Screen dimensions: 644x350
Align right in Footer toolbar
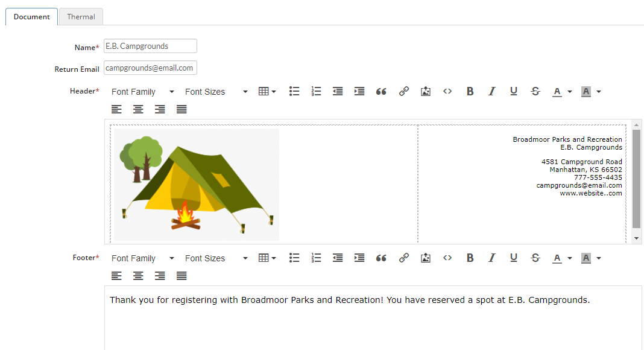click(x=160, y=276)
